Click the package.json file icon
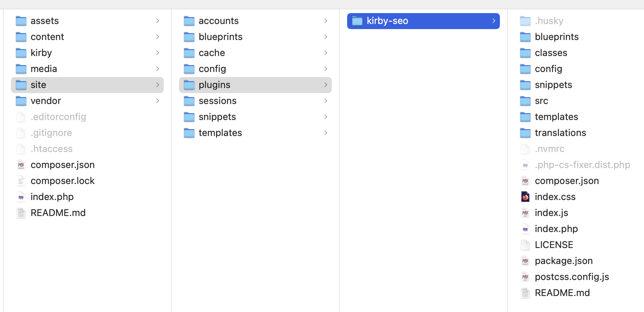The width and height of the screenshot is (644, 312). [525, 261]
